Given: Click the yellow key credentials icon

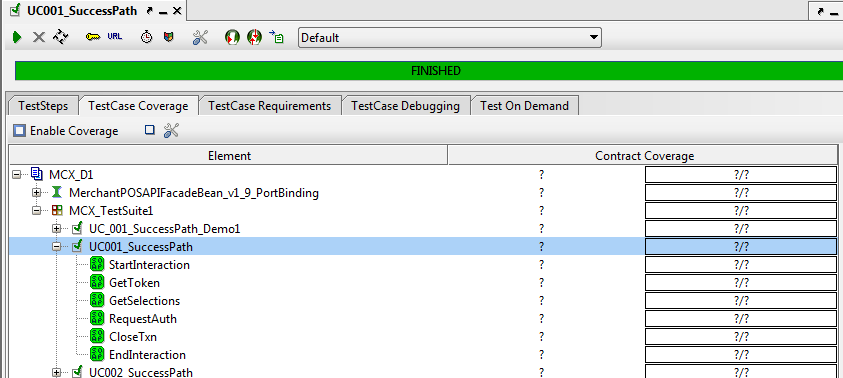Looking at the screenshot, I should [x=92, y=37].
